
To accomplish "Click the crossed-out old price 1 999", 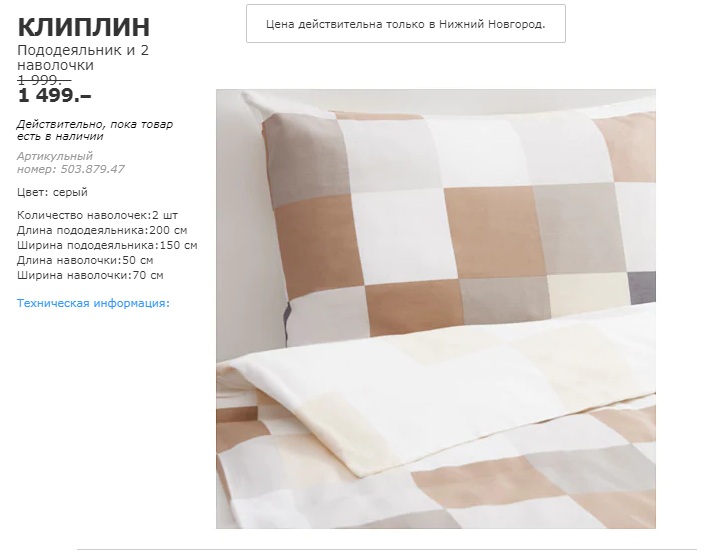I will [44, 80].
